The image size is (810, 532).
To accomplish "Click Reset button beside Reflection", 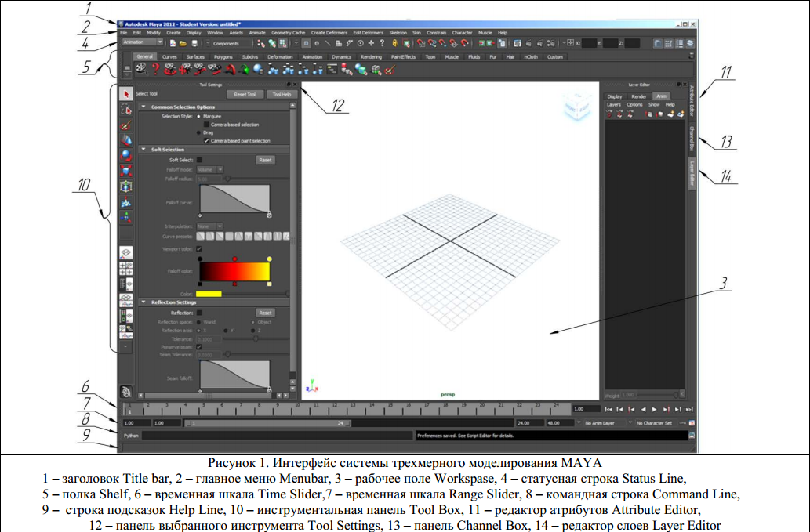I will (x=265, y=313).
